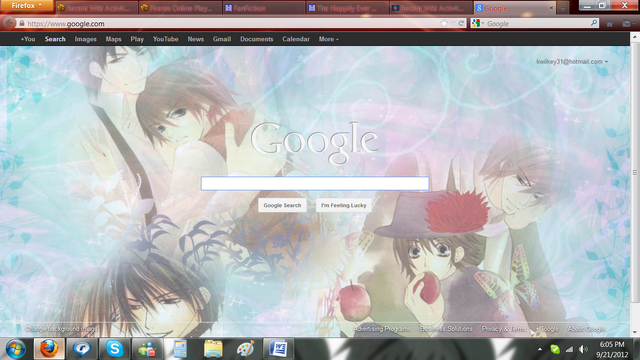Open the +Google footer link
This screenshot has width=640, height=360.
click(x=547, y=329)
